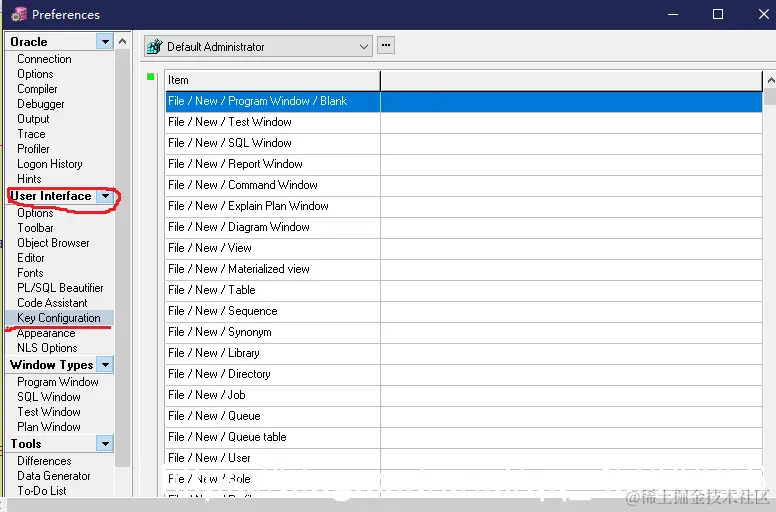Viewport: 776px width, 512px height.
Task: Select the File / New / Table row
Action: coord(464,290)
